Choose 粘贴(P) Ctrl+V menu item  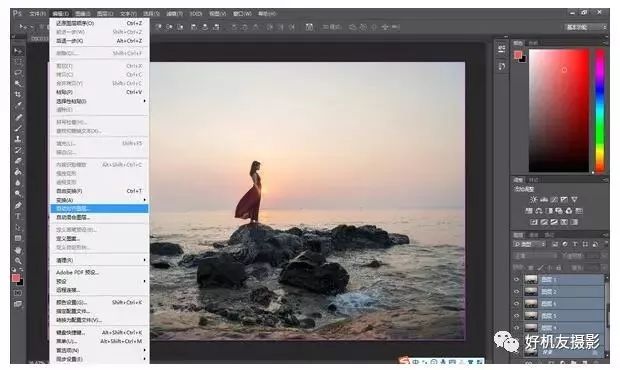99,92
